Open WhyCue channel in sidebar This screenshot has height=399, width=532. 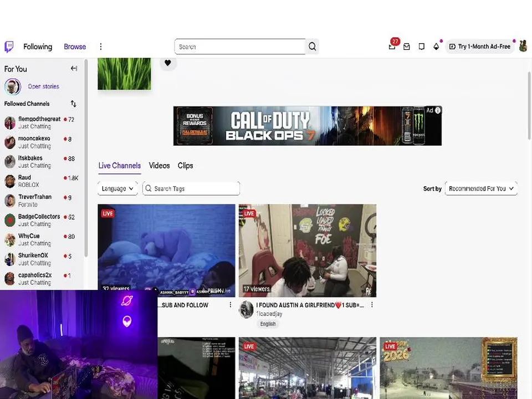tap(42, 239)
